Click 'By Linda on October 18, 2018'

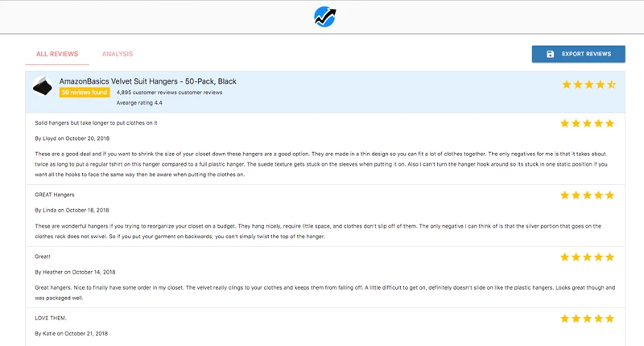coord(72,210)
